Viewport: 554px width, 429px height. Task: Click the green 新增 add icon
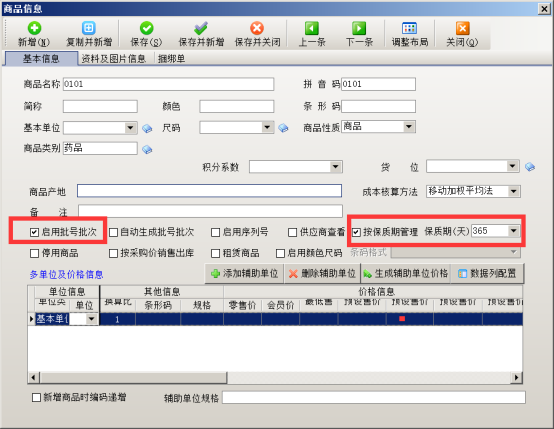[x=34, y=28]
